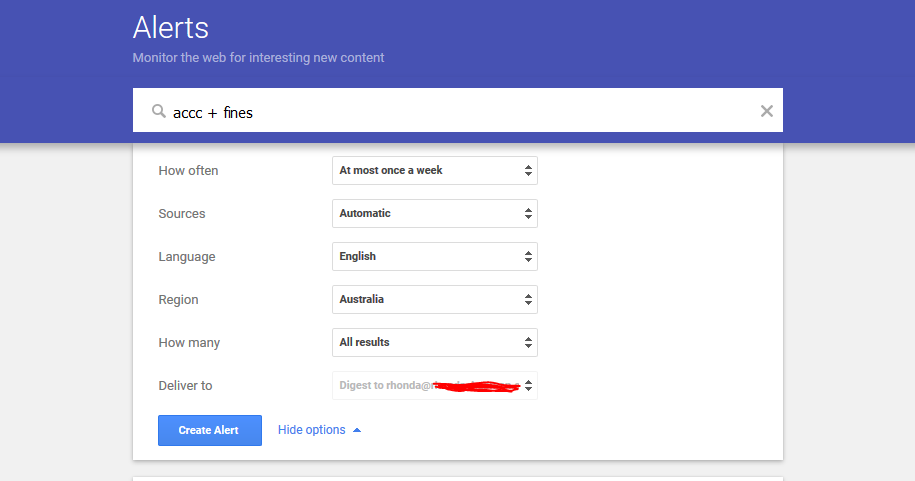Open the How many dropdown showing All results
The image size is (915, 481).
tap(434, 343)
